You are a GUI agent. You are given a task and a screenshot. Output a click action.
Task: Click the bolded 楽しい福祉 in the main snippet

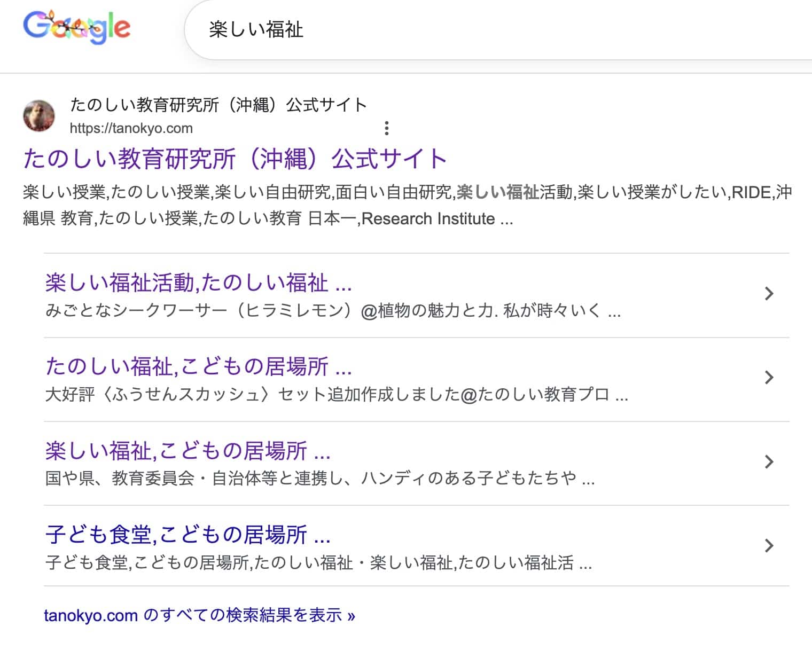point(497,192)
